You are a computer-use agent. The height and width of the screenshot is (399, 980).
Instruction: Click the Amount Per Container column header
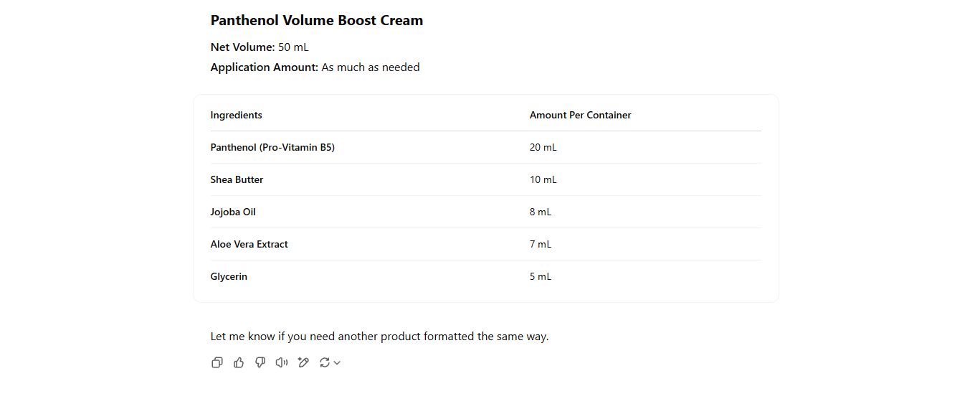[580, 116]
